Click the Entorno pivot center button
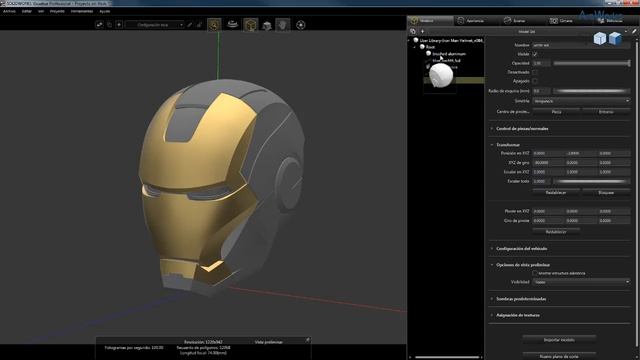The height and width of the screenshot is (360, 640). point(606,111)
